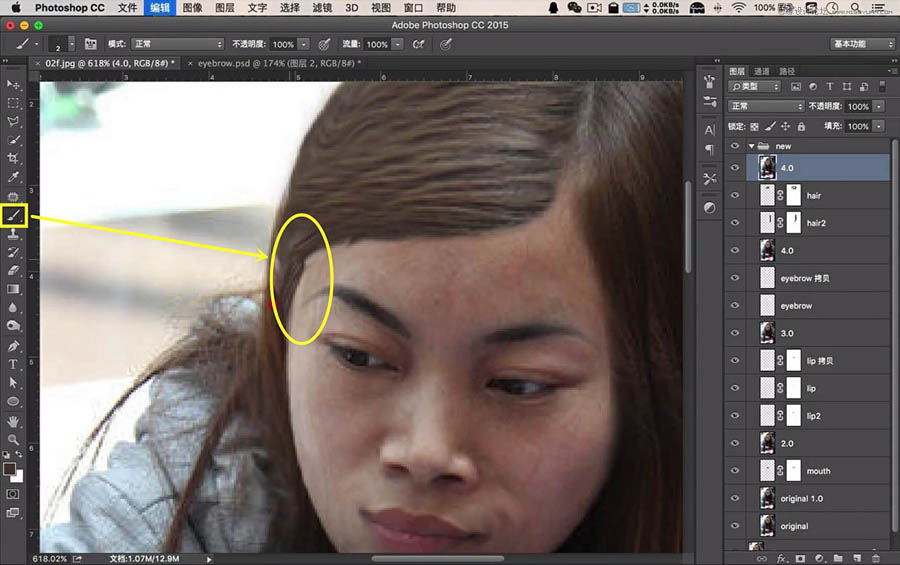The width and height of the screenshot is (900, 565).
Task: Open the Brush Presets side panel
Action: [x=710, y=101]
